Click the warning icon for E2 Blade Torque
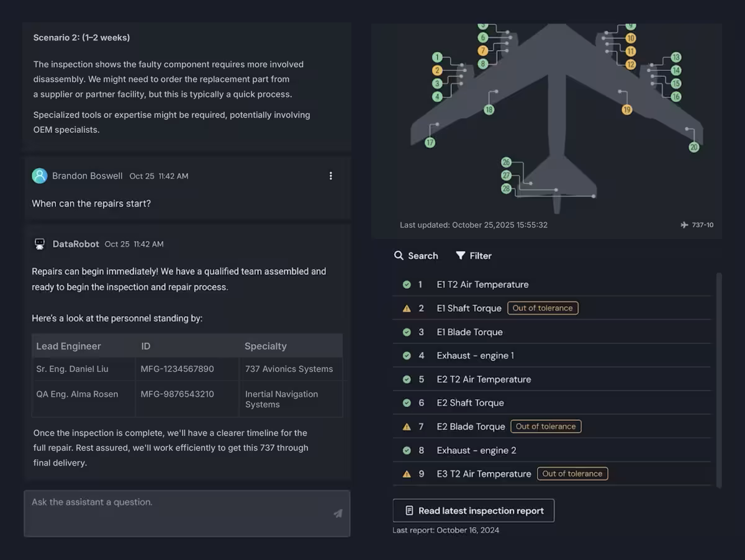 407,427
